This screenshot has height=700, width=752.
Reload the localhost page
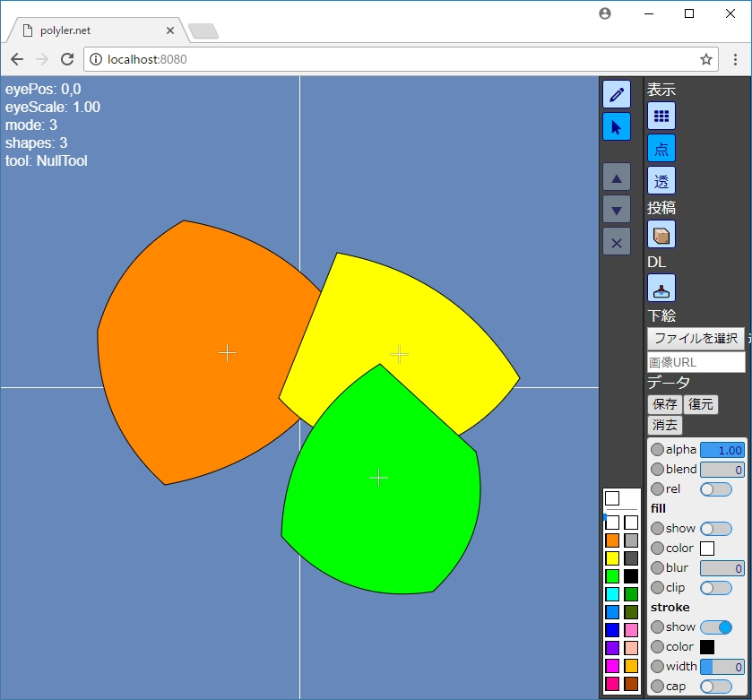coord(67,59)
